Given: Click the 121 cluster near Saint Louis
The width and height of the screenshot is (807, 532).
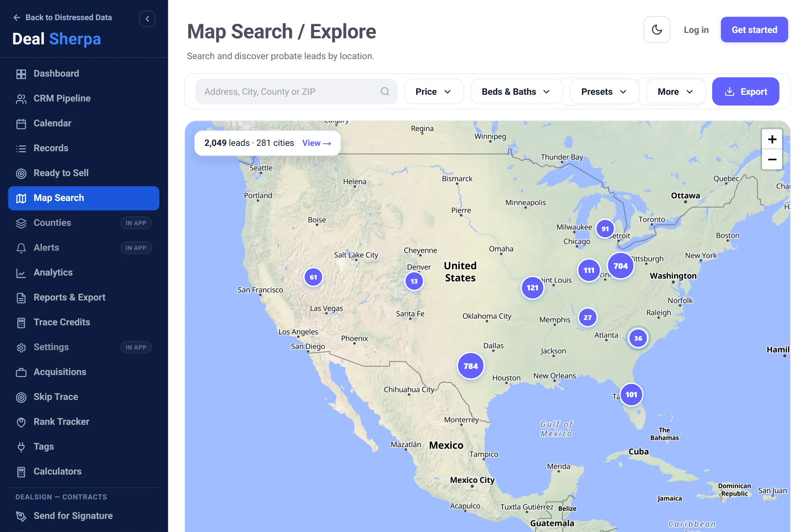Looking at the screenshot, I should pos(532,288).
